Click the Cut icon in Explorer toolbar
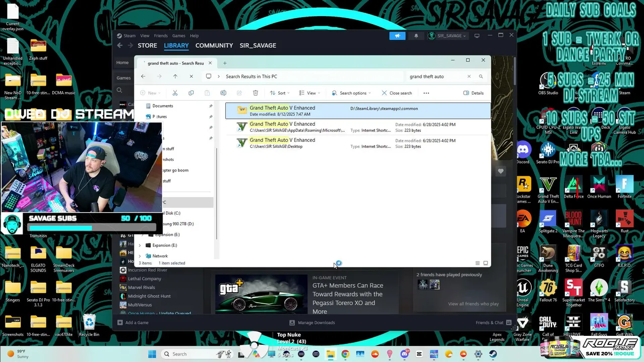644x362 pixels. coord(175,93)
